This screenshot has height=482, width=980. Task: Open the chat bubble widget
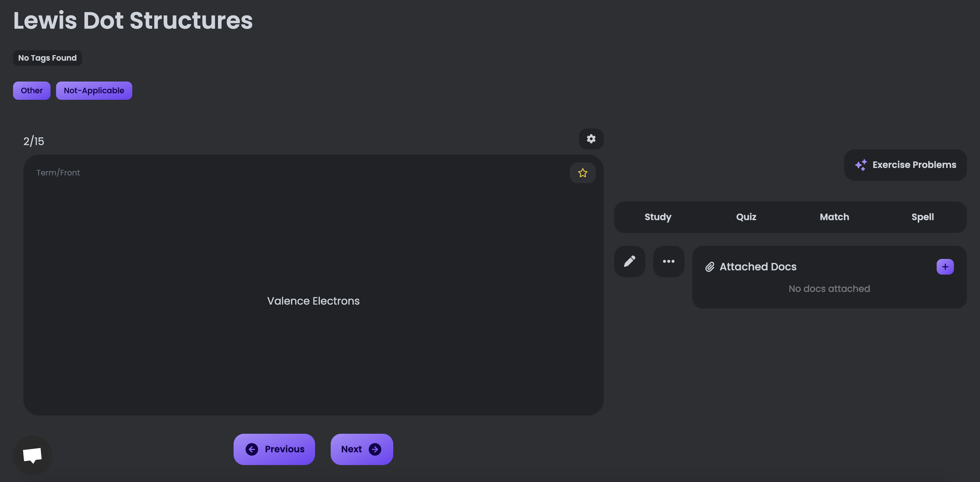[x=32, y=455]
